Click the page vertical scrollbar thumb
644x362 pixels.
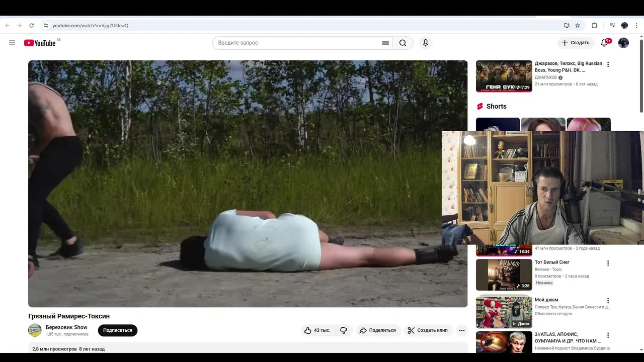point(641,75)
